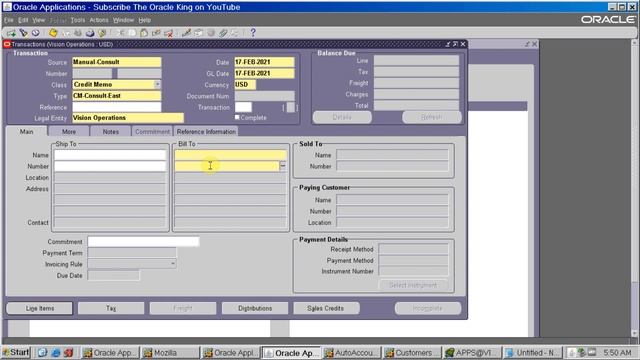Click the Close Form toolbar icon
This screenshot has height=360, width=640.
click(102, 33)
